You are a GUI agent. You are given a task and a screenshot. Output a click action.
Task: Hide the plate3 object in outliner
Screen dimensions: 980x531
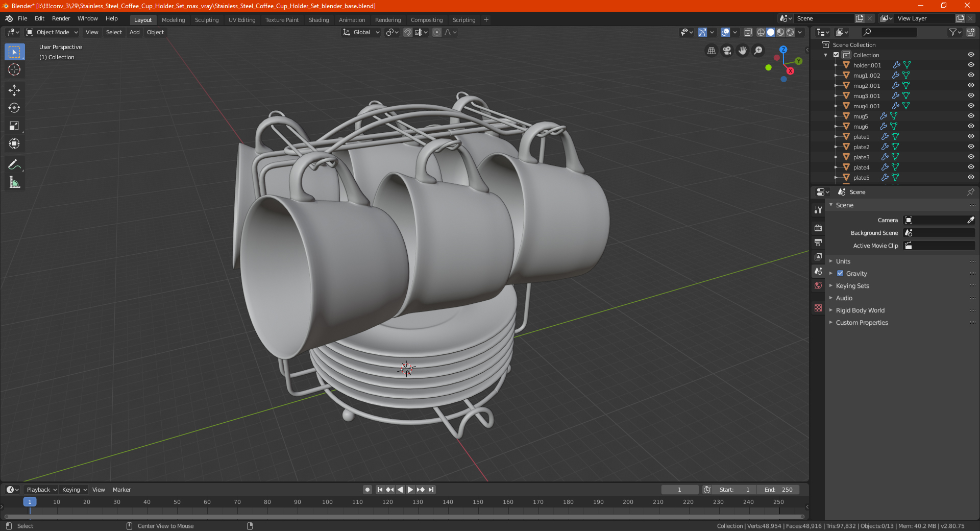click(971, 157)
